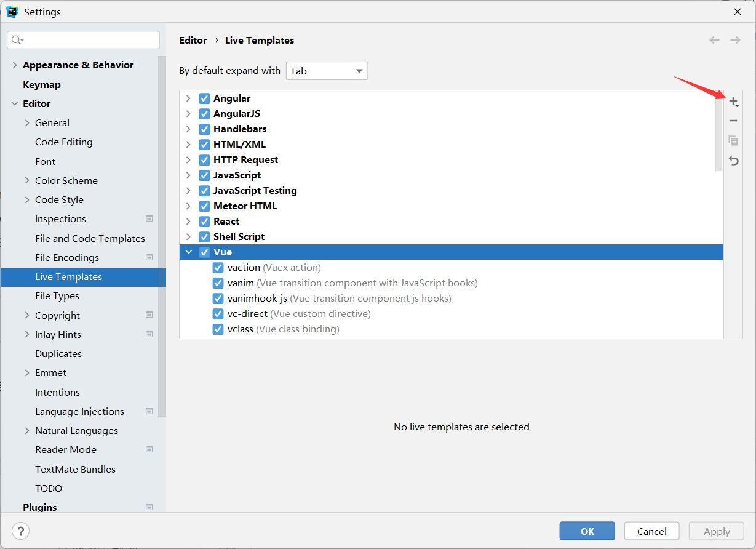The image size is (756, 549).
Task: Expand the JavaScript template group
Action: (x=188, y=175)
